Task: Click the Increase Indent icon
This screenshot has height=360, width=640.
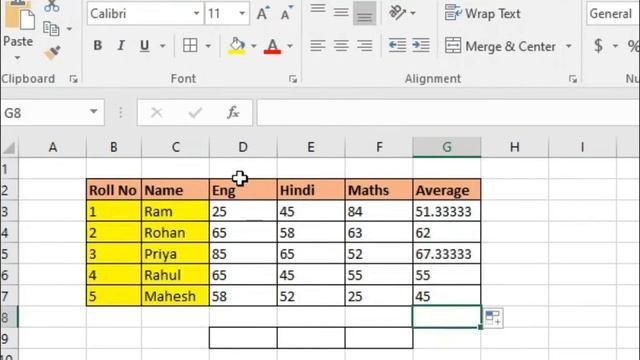Action: (x=421, y=45)
